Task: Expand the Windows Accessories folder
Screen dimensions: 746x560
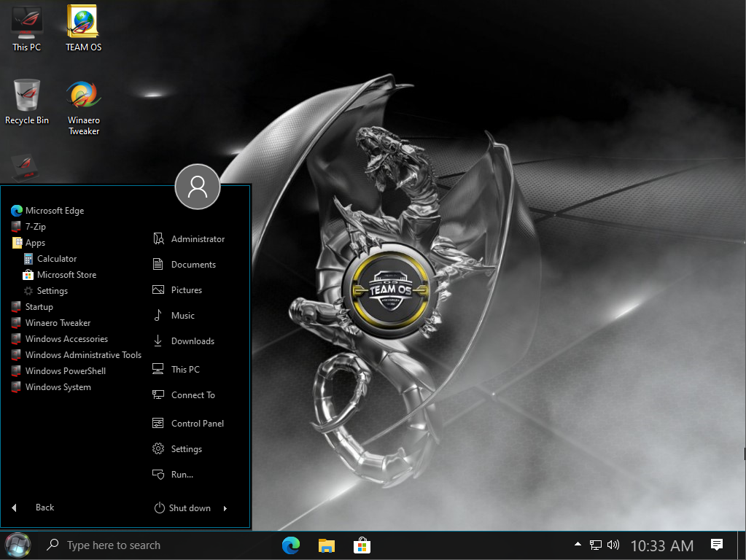Action: tap(60, 339)
